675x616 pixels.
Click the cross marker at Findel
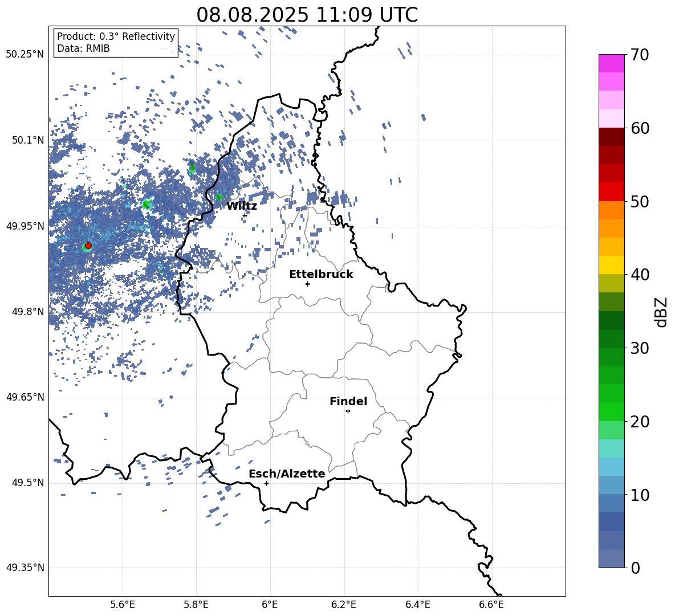pyautogui.click(x=348, y=411)
